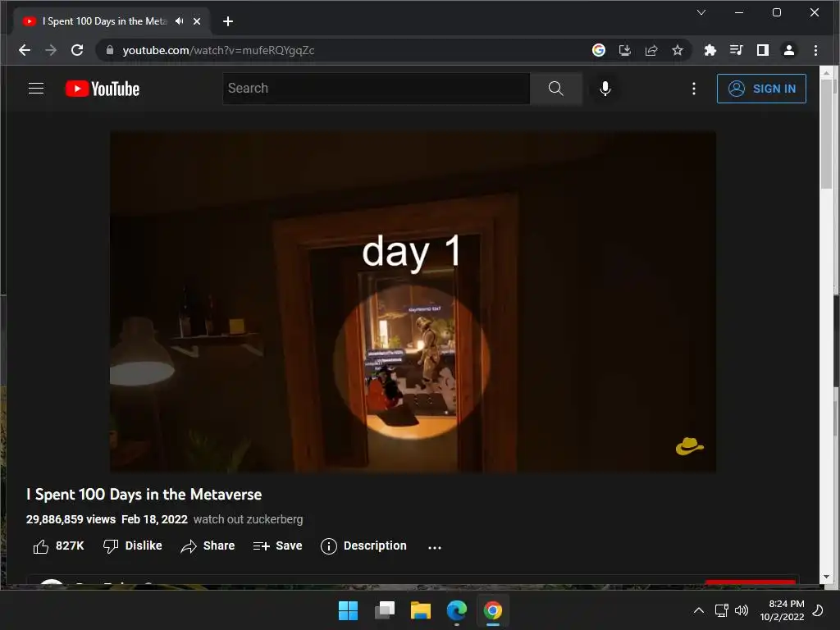Go to YouTube home via logo
The width and height of the screenshot is (840, 630).
[103, 89]
